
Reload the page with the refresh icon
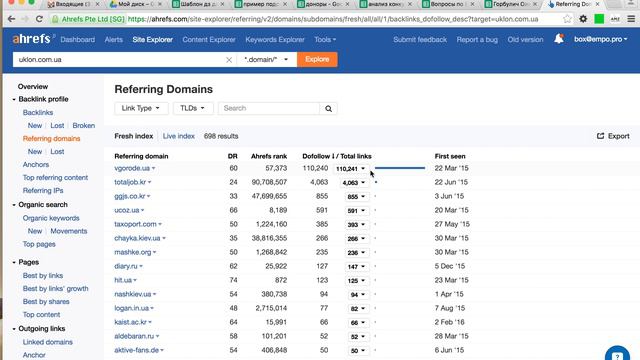coord(39,19)
